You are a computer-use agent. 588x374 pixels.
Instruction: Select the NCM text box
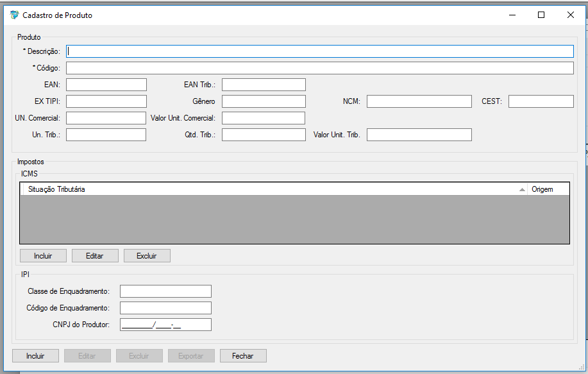point(419,101)
